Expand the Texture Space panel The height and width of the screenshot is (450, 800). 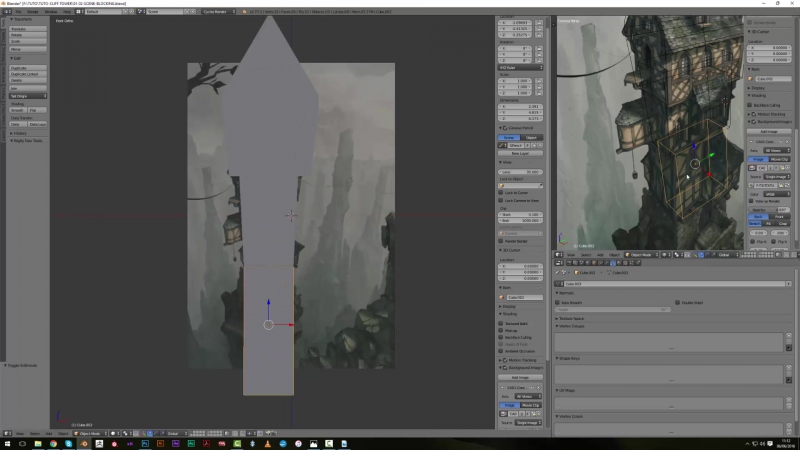pyautogui.click(x=571, y=318)
